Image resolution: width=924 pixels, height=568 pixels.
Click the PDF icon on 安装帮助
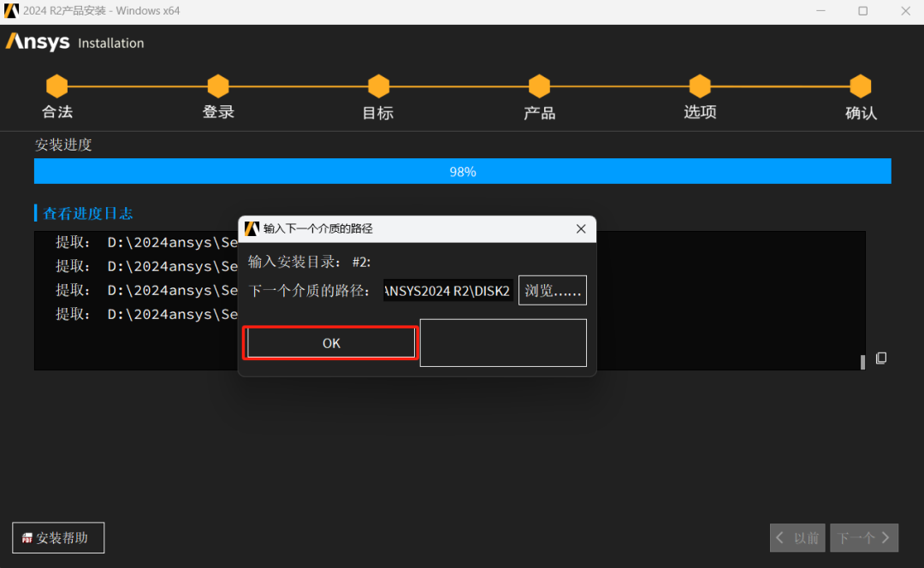point(27,538)
